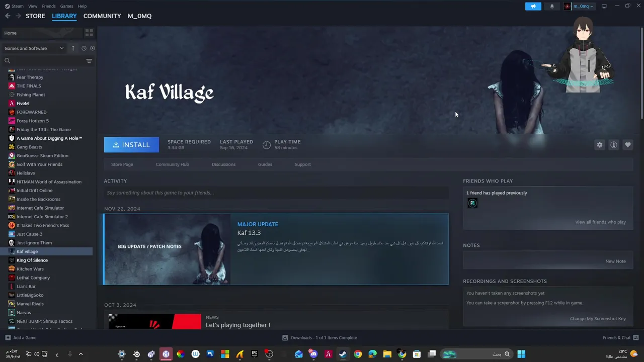Screen dimensions: 644x362
Task: Click the library search magnifier icon
Action: pos(7,61)
